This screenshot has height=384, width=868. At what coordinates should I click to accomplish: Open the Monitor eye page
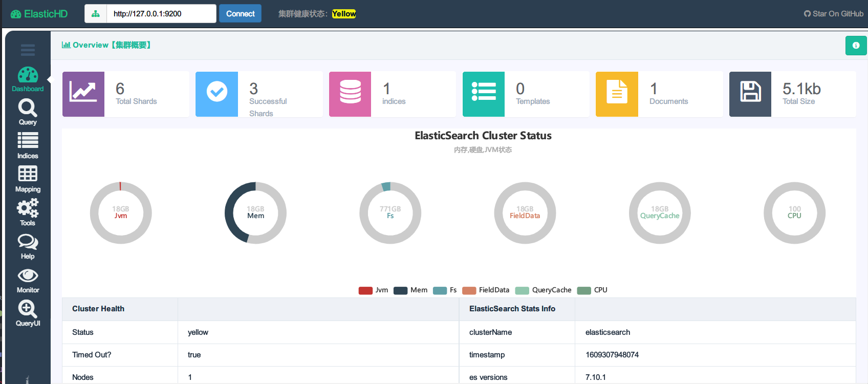(x=28, y=281)
